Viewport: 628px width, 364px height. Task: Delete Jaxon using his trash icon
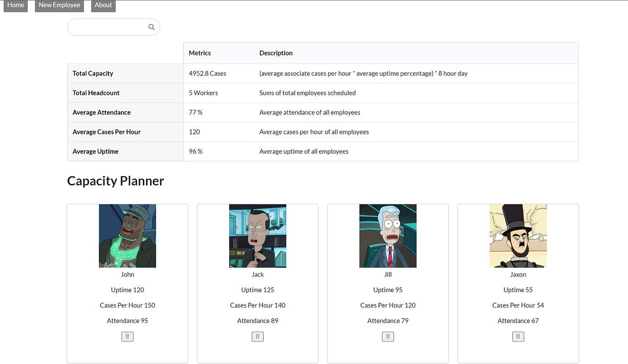[x=518, y=336]
